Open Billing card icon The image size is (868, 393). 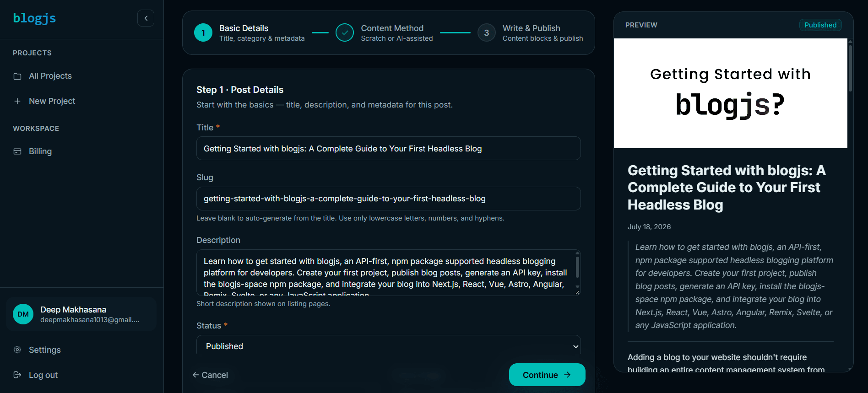point(17,151)
